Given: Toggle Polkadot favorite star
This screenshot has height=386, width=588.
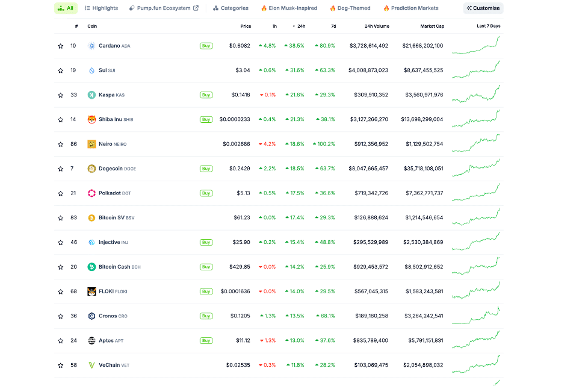Looking at the screenshot, I should 60,193.
